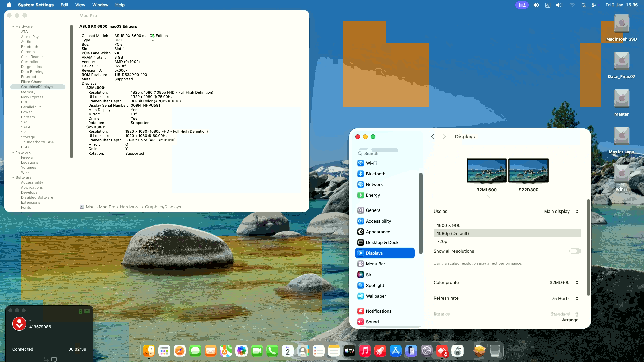
Task: Open Accessibility in System Settings sidebar
Action: [384, 221]
